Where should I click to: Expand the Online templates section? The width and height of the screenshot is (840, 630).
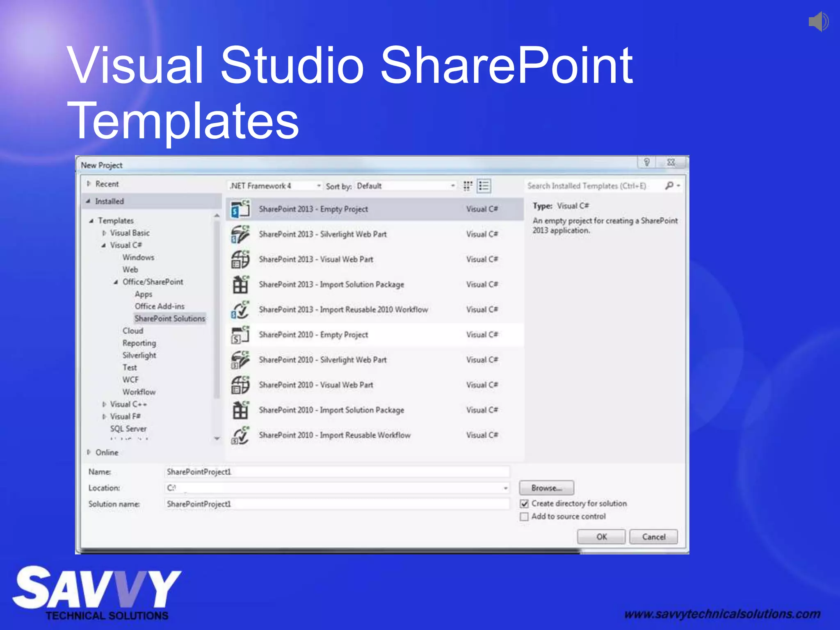pos(89,452)
